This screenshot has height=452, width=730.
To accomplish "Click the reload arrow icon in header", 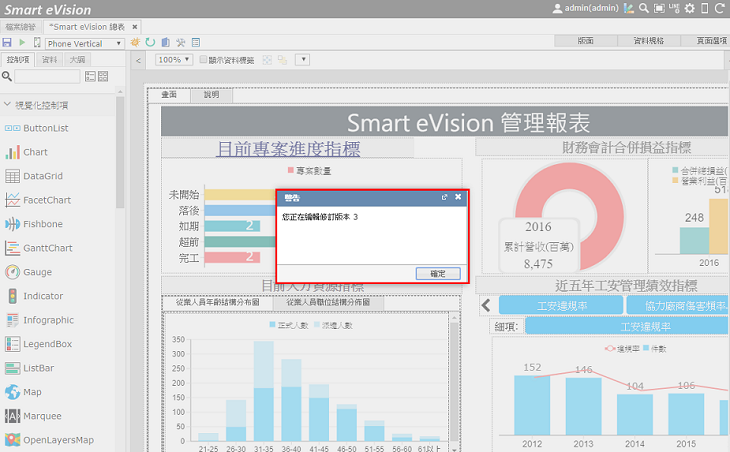I will pyautogui.click(x=719, y=8).
